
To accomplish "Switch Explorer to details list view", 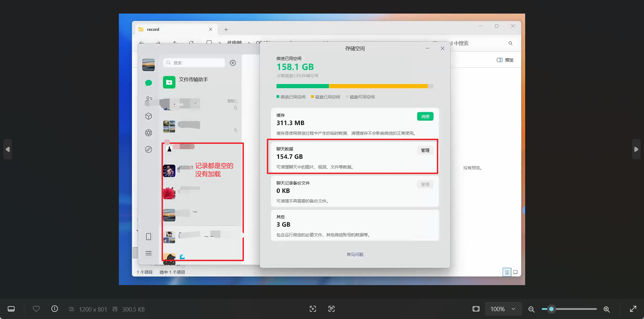I will [507, 272].
